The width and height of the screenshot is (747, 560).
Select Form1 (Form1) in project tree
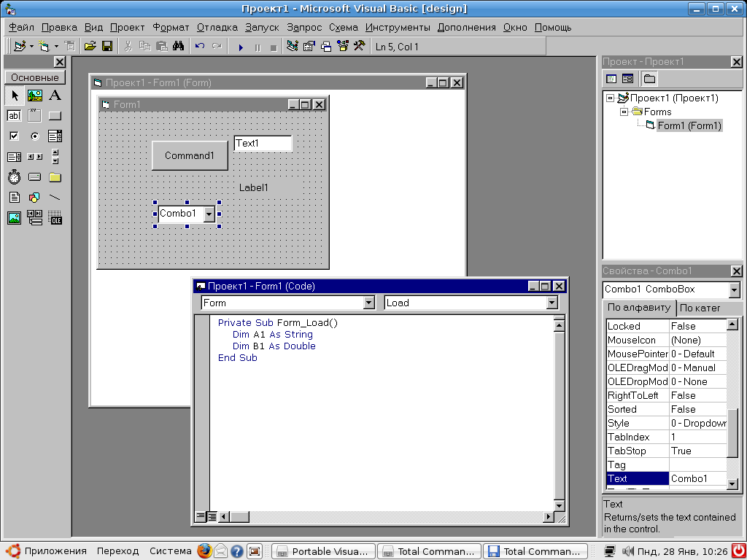click(x=689, y=125)
